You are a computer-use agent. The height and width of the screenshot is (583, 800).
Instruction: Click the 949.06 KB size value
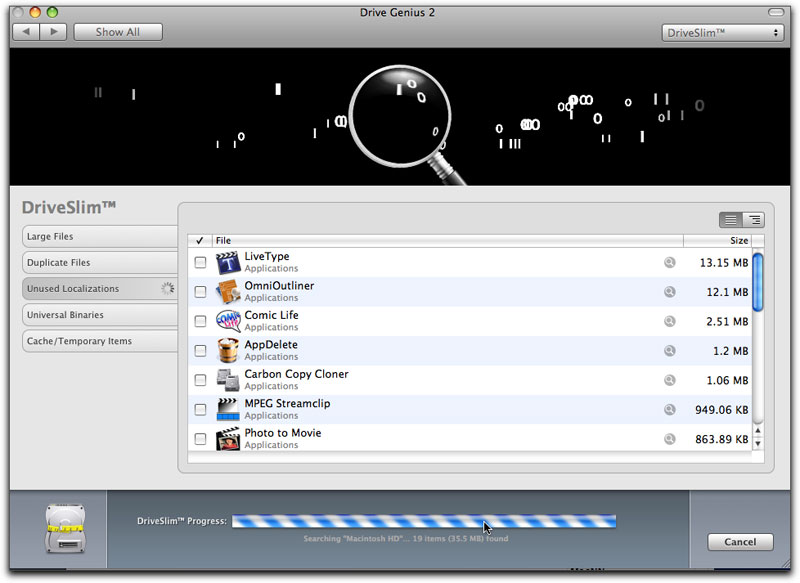point(721,410)
